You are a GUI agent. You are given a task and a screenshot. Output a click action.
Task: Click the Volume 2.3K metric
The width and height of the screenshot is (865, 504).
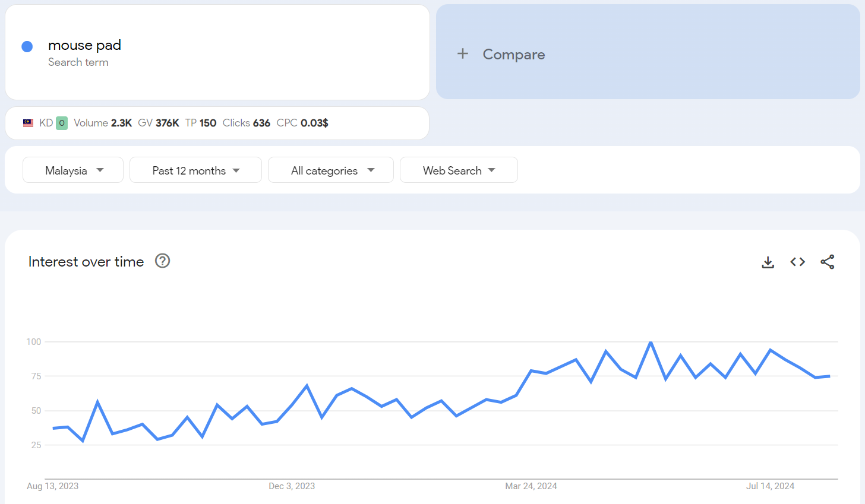click(103, 123)
